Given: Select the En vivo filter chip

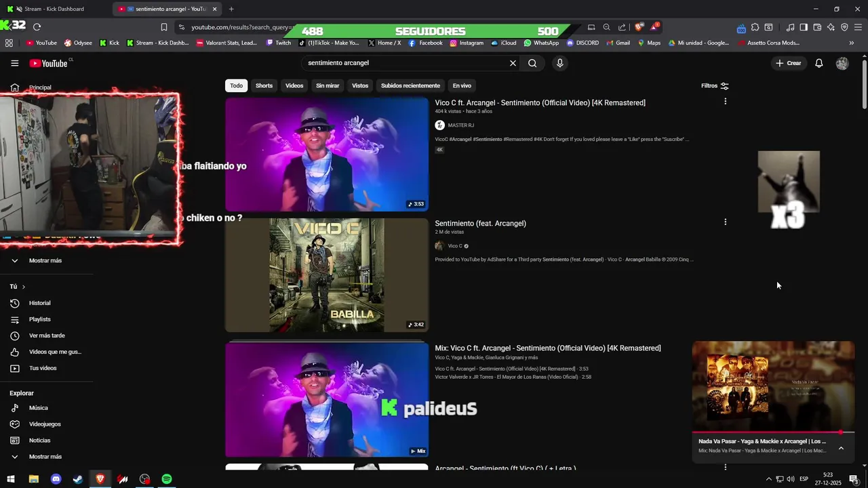Looking at the screenshot, I should tap(462, 86).
